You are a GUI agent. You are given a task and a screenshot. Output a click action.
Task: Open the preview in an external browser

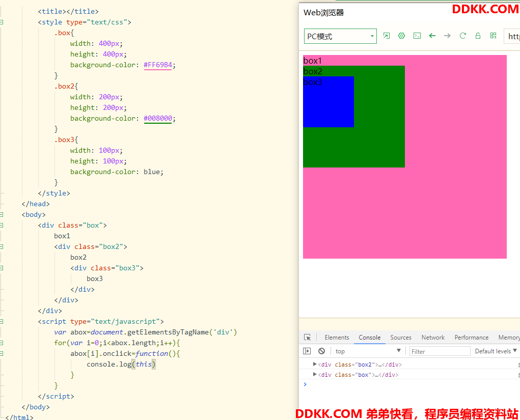387,36
